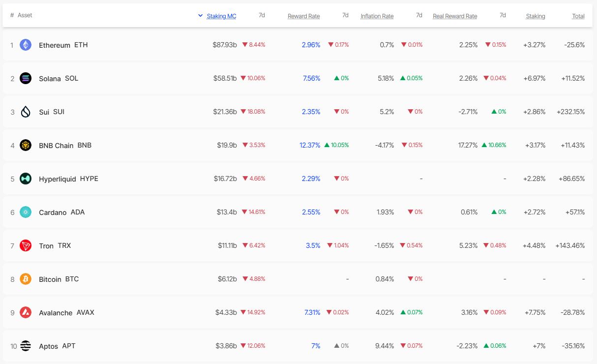This screenshot has height=364, width=597.
Task: Sort by Reward Rate column header
Action: pos(303,16)
